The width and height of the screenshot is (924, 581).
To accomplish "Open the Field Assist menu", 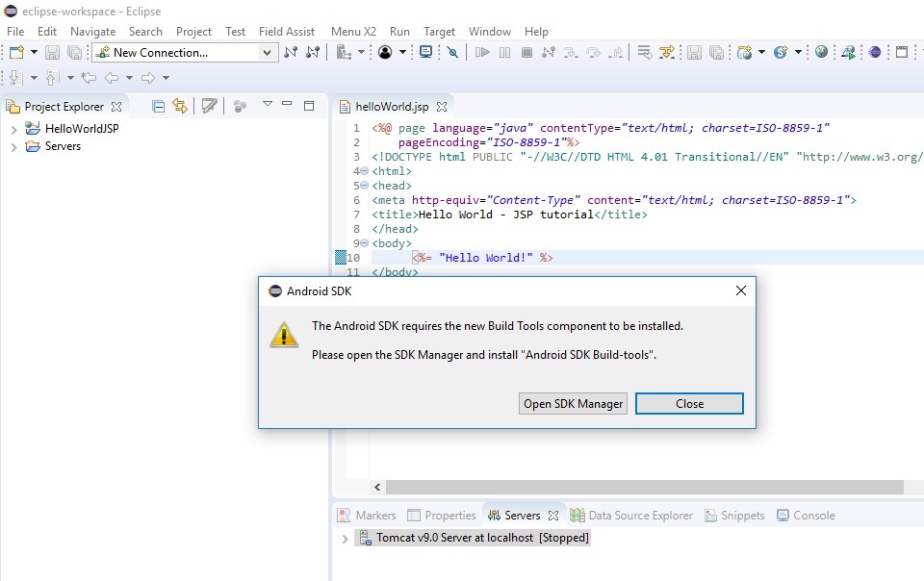I will pos(287,31).
